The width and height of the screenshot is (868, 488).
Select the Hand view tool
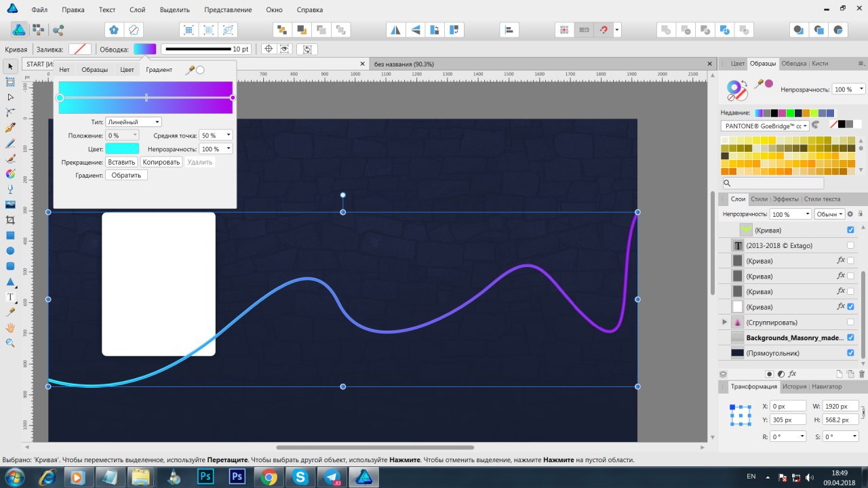10,327
